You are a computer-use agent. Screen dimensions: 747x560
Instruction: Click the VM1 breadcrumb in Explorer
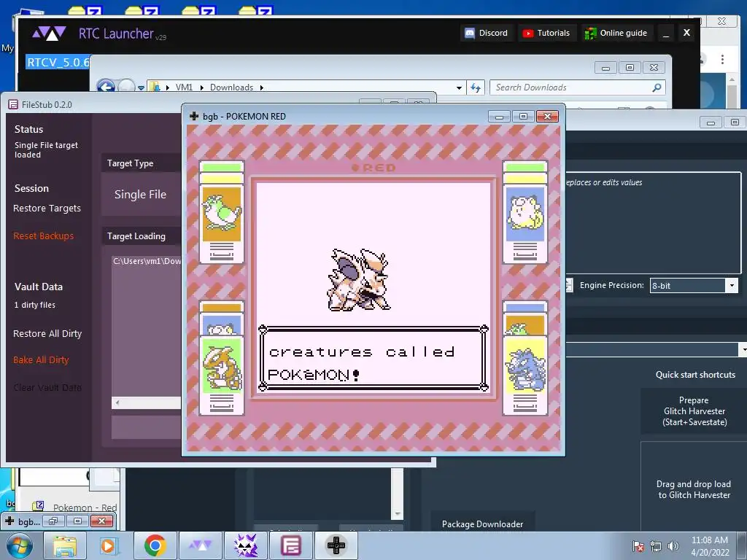click(184, 87)
